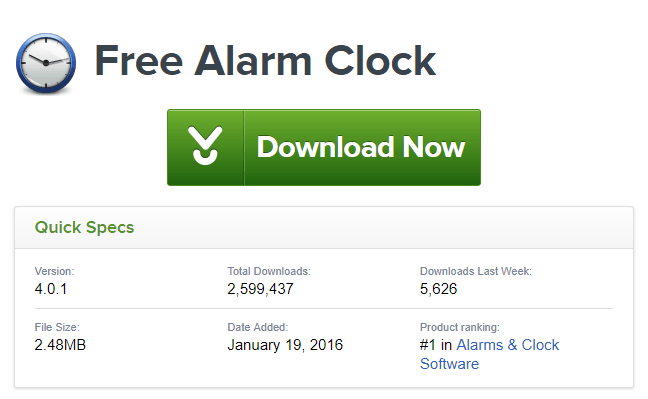The height and width of the screenshot is (399, 648).
Task: Click the Downloads Last Week label
Action: point(476,271)
